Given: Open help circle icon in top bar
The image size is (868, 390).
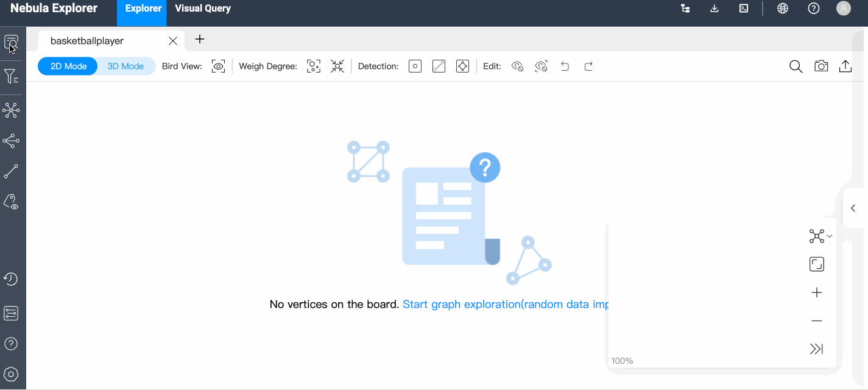Looking at the screenshot, I should [814, 9].
